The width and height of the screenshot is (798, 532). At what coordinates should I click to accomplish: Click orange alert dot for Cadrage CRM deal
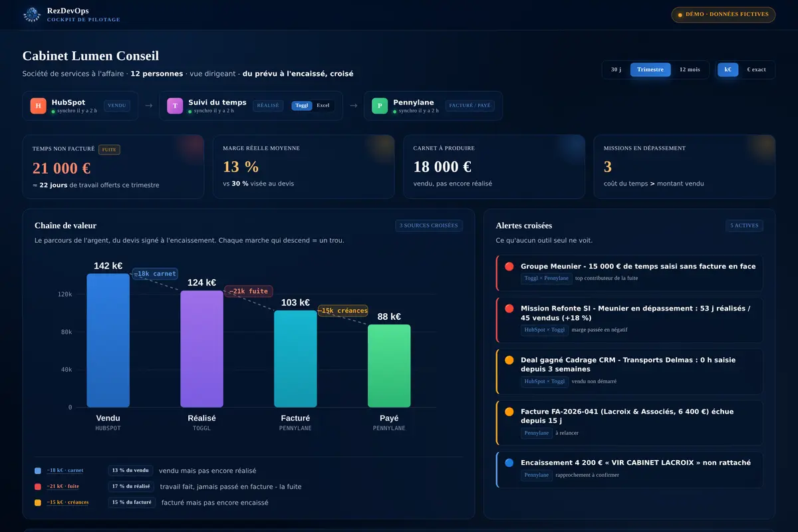(x=509, y=360)
